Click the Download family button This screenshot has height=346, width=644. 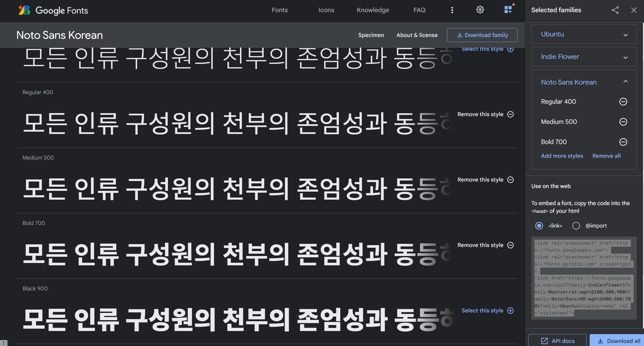[x=482, y=35]
